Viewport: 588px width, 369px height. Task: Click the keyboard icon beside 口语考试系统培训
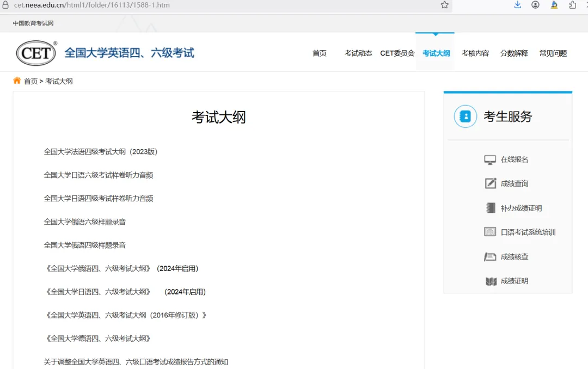[x=490, y=232]
